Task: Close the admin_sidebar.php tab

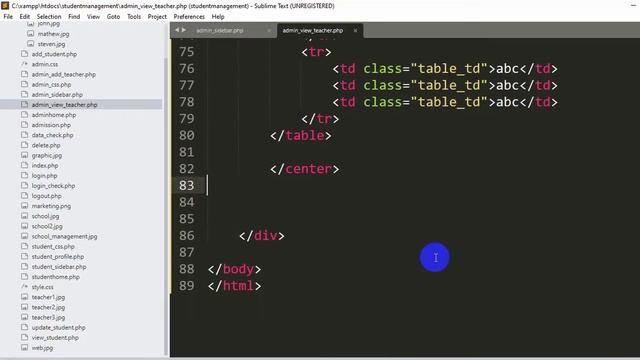Action: point(269,31)
